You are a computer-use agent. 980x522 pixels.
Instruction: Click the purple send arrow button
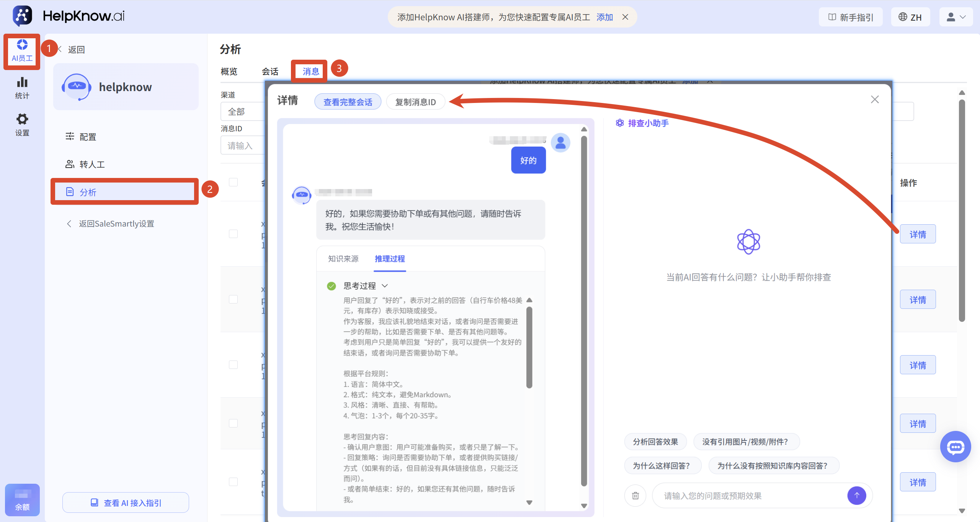(x=857, y=496)
